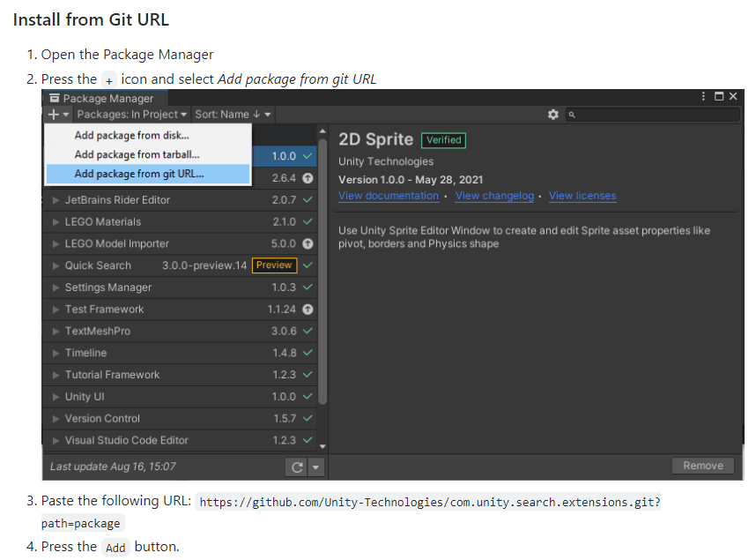Click installed checkmark for TextMeshPro

click(308, 331)
